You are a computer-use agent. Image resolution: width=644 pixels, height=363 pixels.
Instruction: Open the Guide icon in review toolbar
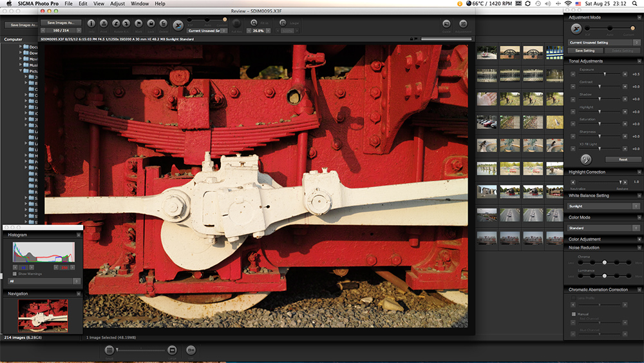click(x=446, y=24)
